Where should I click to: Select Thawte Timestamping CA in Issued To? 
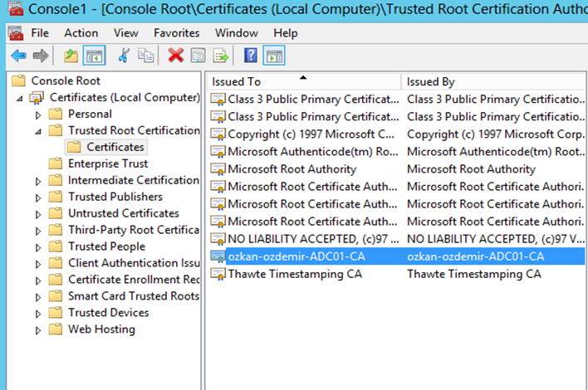(x=295, y=274)
